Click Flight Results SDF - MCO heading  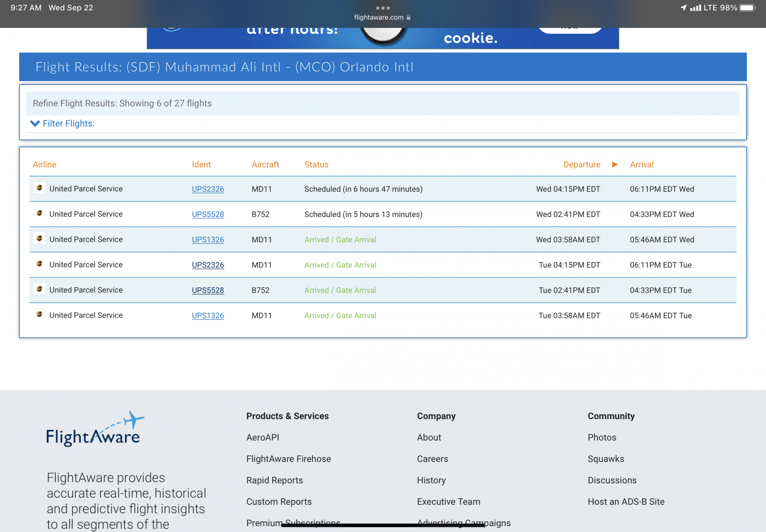pyautogui.click(x=224, y=67)
